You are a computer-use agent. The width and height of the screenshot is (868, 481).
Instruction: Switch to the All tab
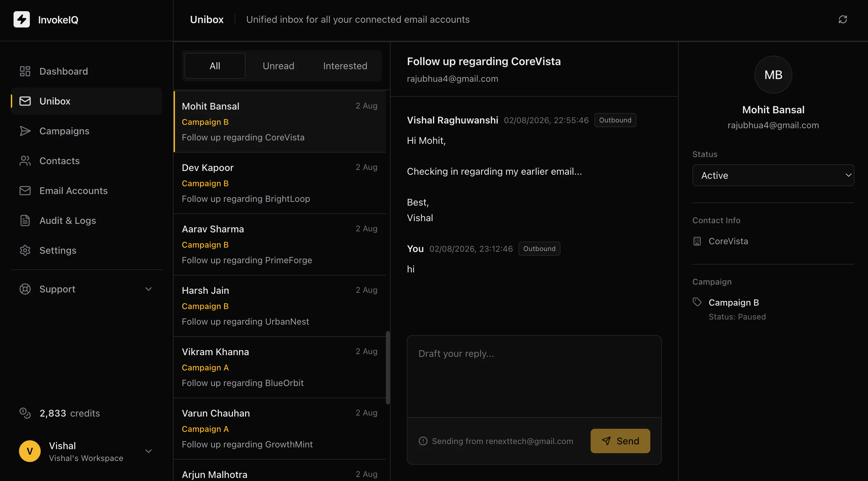pos(215,66)
